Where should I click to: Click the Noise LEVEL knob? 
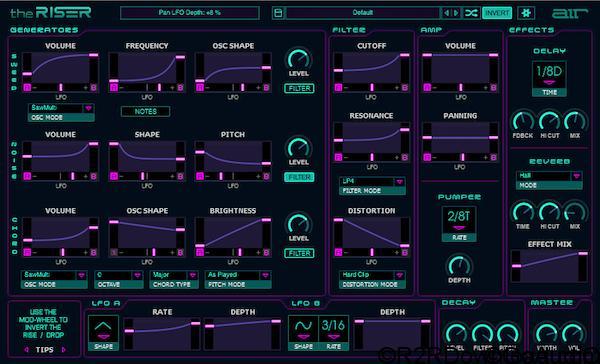point(299,148)
